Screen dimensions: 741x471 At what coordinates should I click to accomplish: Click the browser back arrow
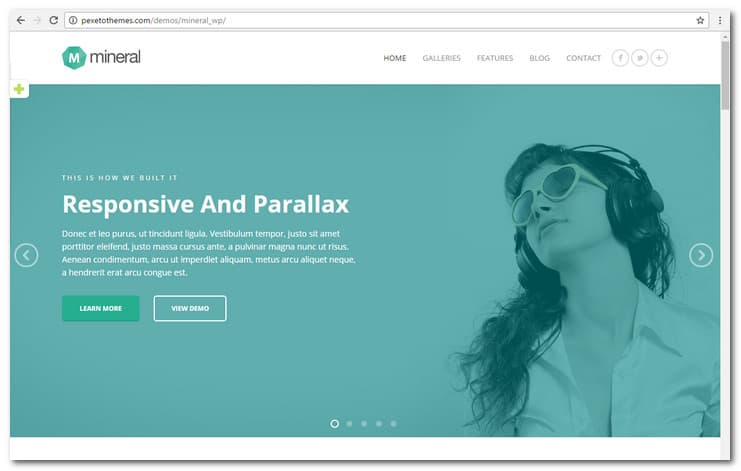(x=20, y=20)
